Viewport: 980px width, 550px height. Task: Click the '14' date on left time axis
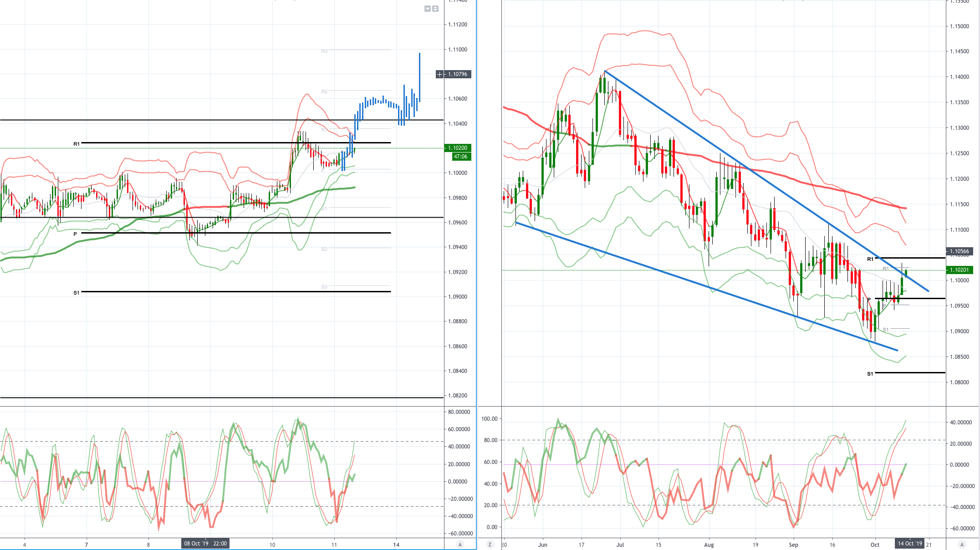[x=396, y=545]
